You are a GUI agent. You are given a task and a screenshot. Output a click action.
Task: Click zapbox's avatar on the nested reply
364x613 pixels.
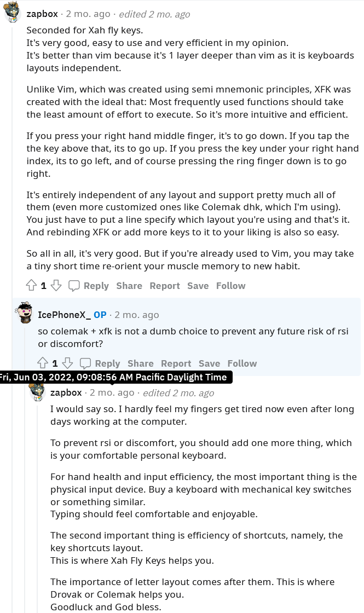(x=37, y=391)
